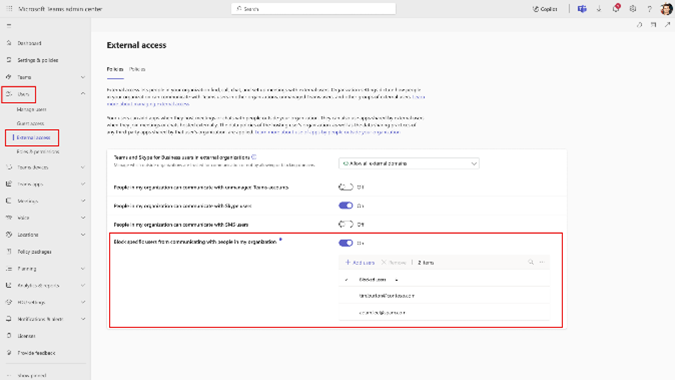Expand the Analytics & reports chevron
Image resolution: width=675 pixels, height=380 pixels.
[x=83, y=285]
